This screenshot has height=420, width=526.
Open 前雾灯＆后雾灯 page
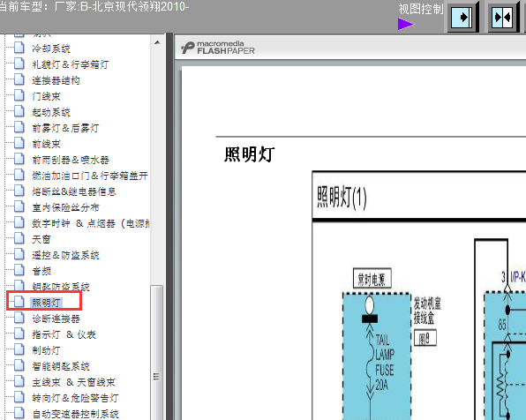tap(65, 128)
